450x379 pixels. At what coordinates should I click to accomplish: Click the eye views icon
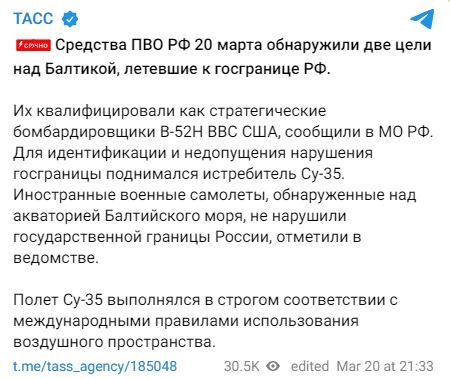[x=273, y=366]
